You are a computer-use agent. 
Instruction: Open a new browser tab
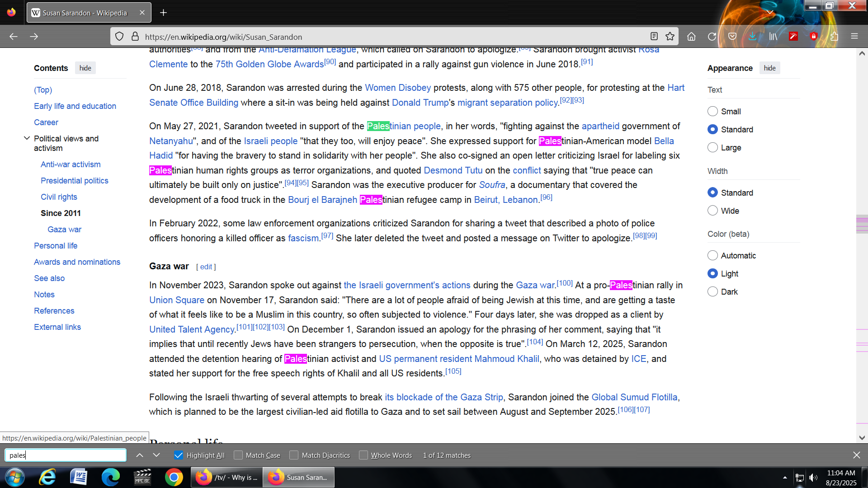163,13
